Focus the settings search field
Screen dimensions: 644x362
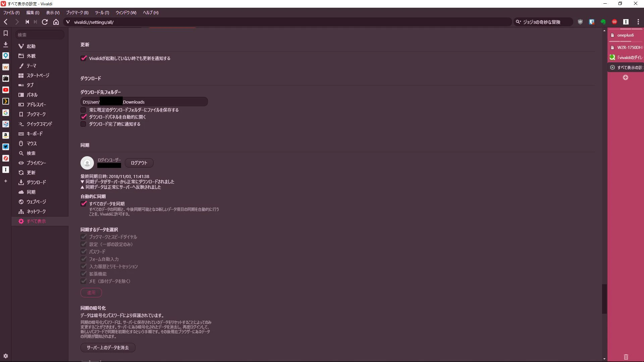pos(40,35)
